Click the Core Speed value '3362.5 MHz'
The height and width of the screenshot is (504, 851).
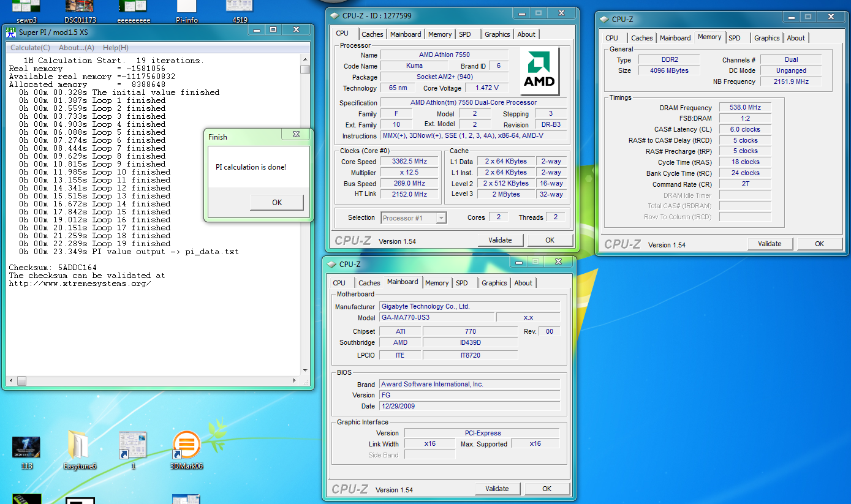[409, 162]
